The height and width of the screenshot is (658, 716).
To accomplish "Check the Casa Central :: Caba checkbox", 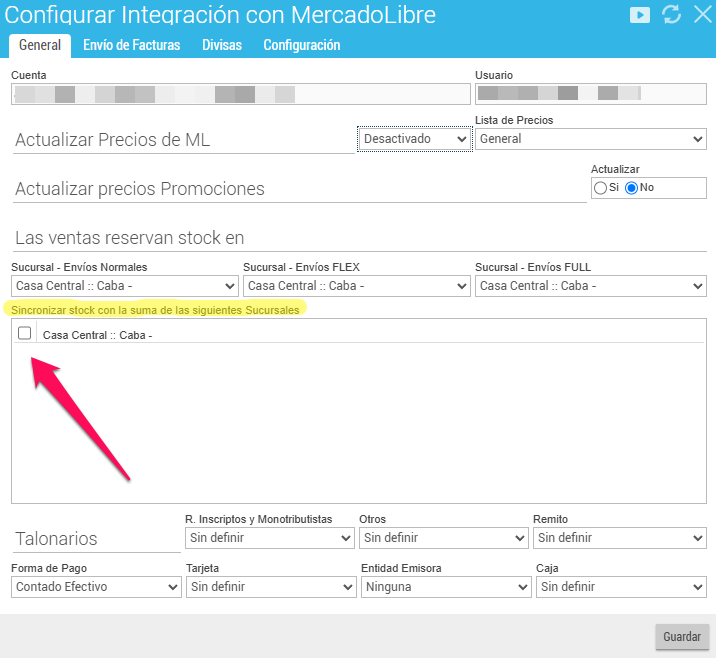I will (25, 334).
